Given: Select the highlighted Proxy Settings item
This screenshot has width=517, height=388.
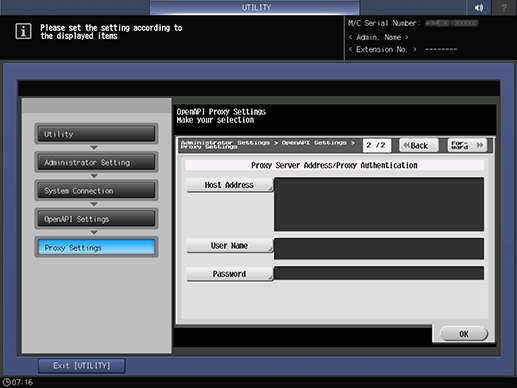Looking at the screenshot, I should (96, 248).
